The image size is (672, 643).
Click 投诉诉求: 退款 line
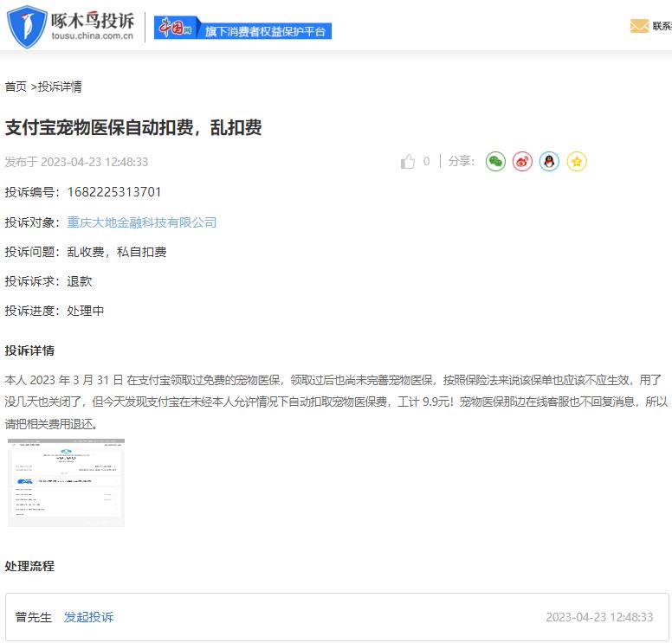[x=48, y=281]
